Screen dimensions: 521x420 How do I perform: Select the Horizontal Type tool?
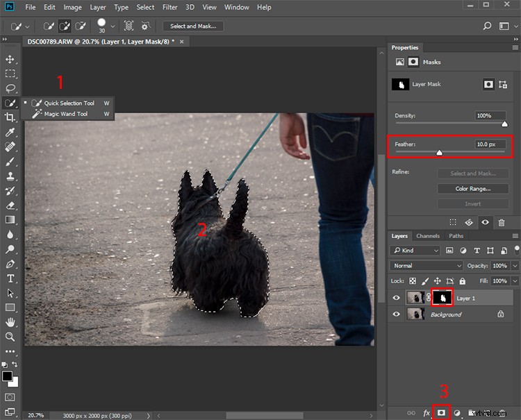point(10,278)
